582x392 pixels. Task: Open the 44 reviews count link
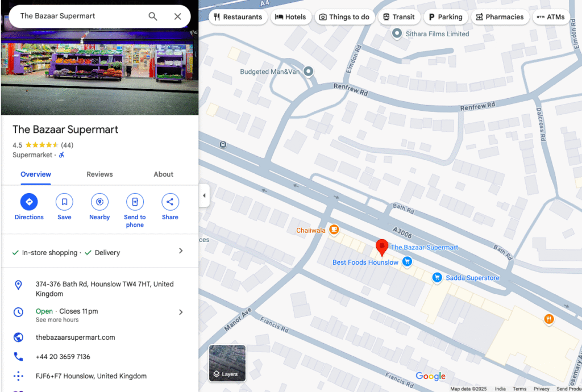point(67,145)
